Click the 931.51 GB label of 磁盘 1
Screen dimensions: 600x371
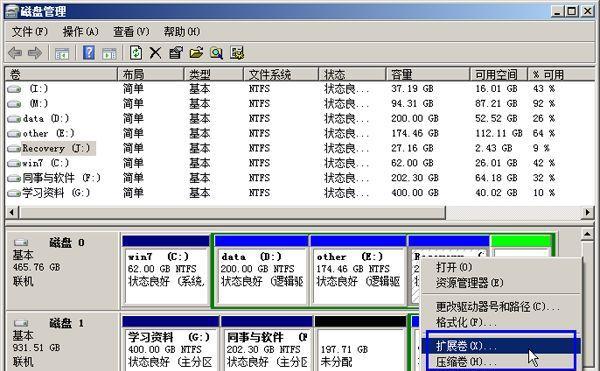coord(37,348)
